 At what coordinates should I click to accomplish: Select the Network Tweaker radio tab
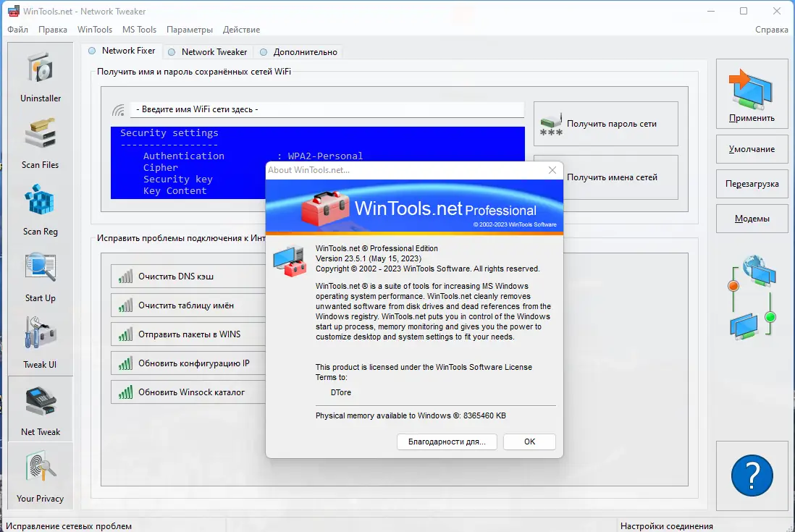coord(207,51)
